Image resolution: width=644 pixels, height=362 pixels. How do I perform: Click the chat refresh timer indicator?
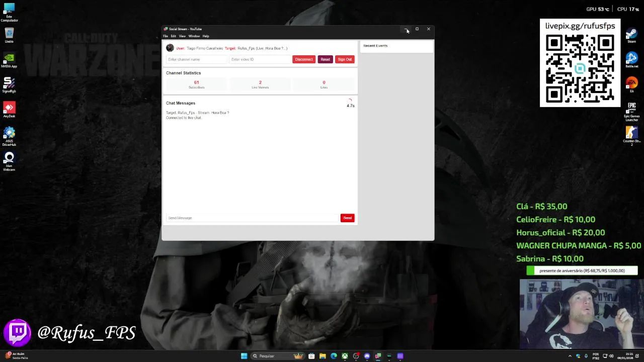(x=351, y=104)
